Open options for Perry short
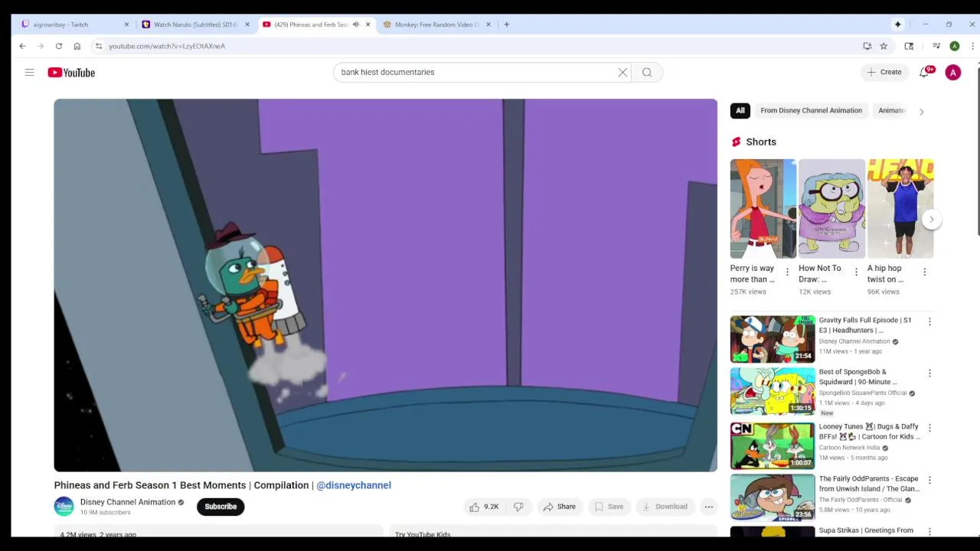Image resolution: width=980 pixels, height=551 pixels. [x=787, y=272]
